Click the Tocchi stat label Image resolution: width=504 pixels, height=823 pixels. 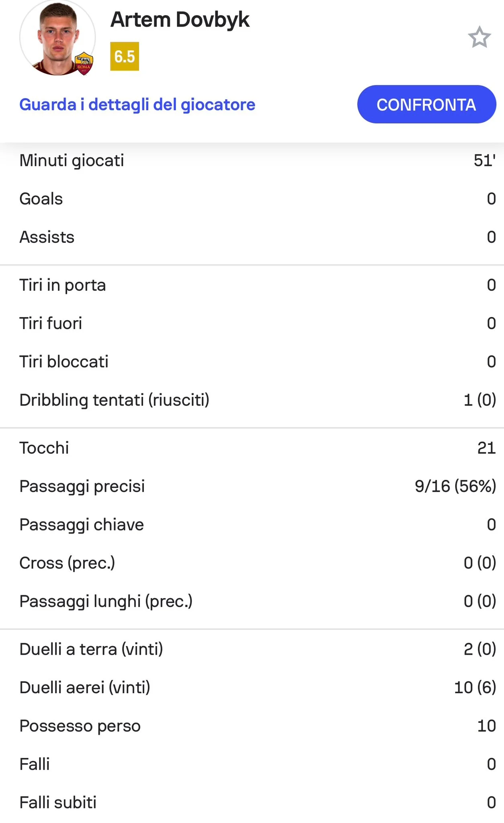tap(44, 448)
